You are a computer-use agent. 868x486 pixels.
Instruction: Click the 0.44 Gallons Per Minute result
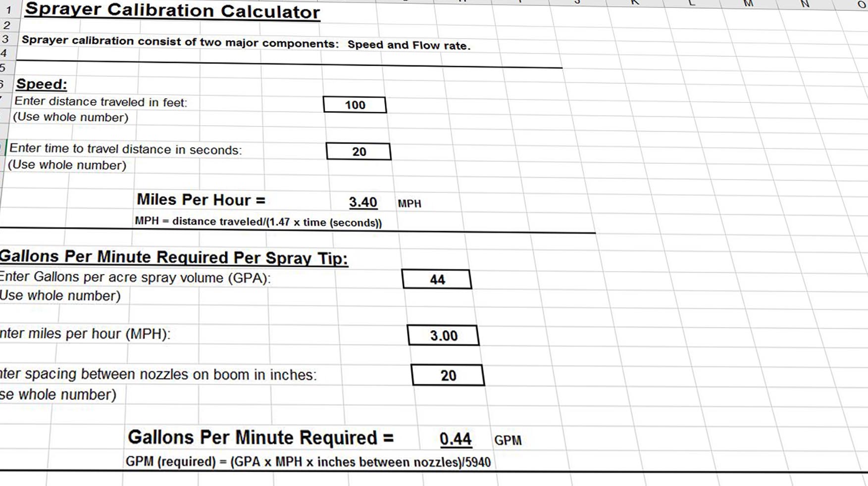[456, 439]
